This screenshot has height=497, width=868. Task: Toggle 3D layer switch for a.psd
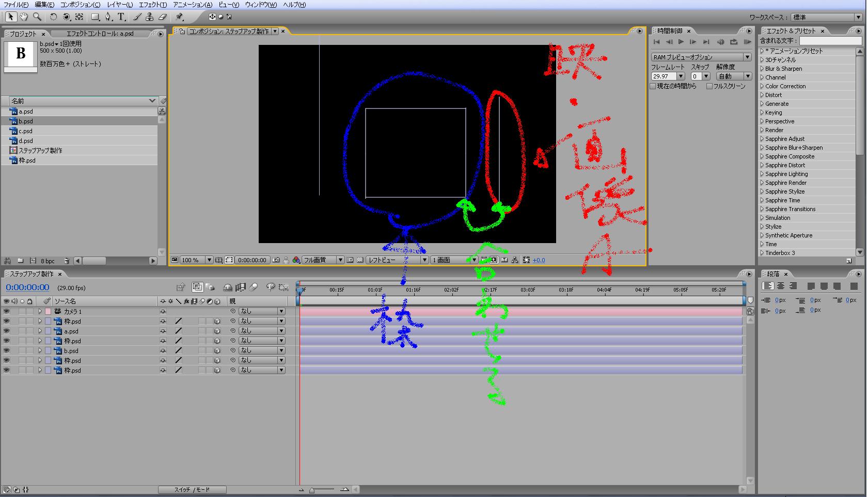tap(217, 331)
